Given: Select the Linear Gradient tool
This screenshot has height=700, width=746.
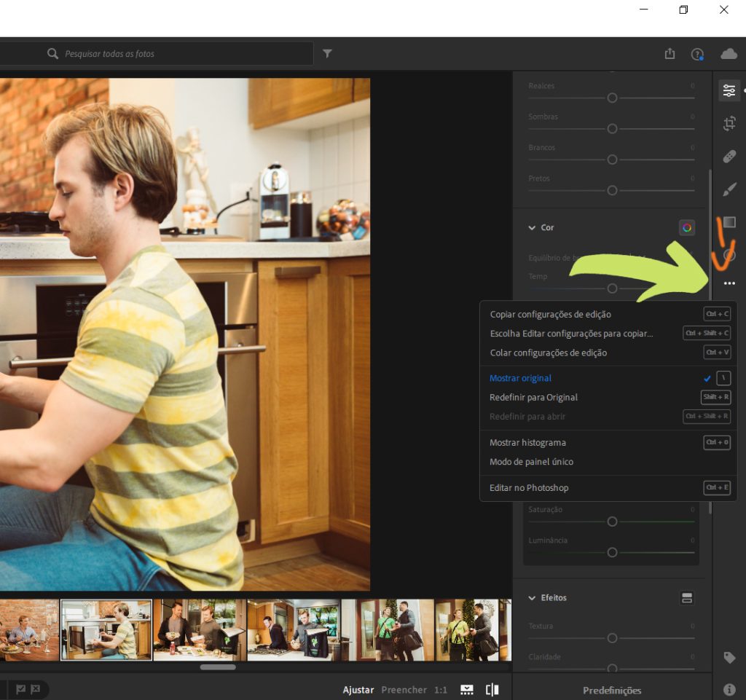Looking at the screenshot, I should 729,223.
